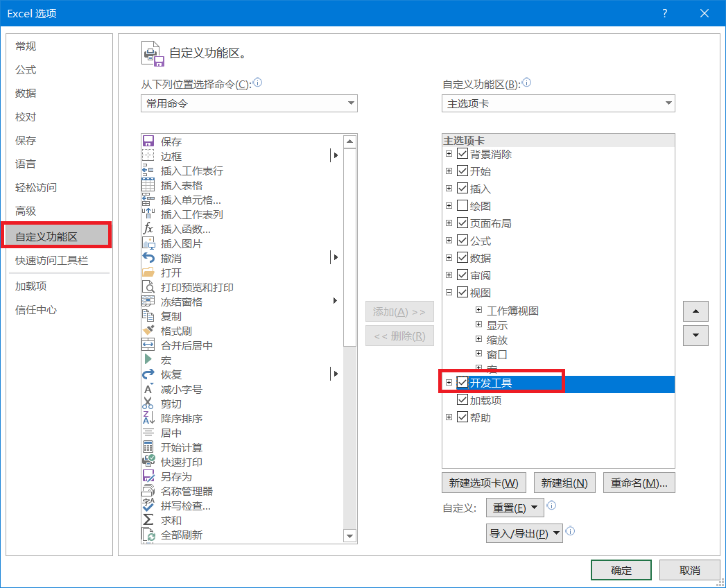Toggle the 审阅 tab checkbox
Image resolution: width=726 pixels, height=588 pixels.
click(x=462, y=275)
